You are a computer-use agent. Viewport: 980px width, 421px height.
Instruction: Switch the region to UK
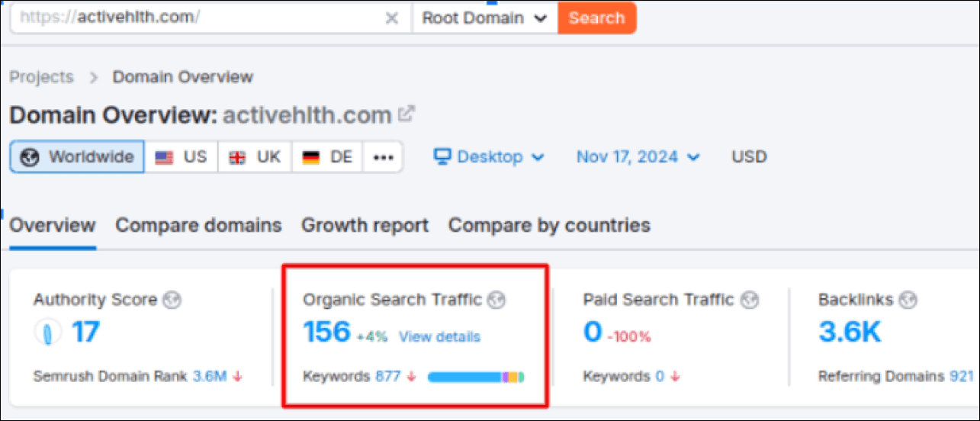click(255, 157)
